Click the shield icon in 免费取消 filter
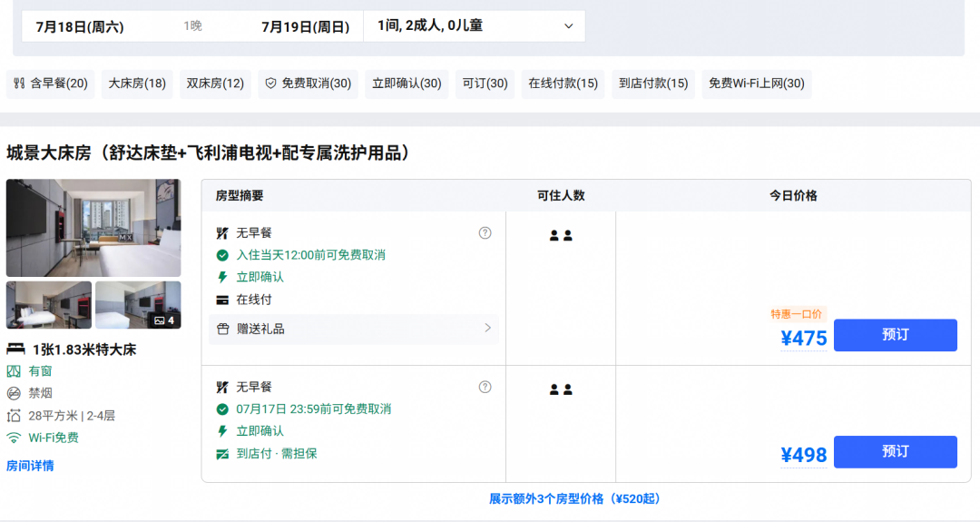Screen dimensions: 980x522 (270, 84)
